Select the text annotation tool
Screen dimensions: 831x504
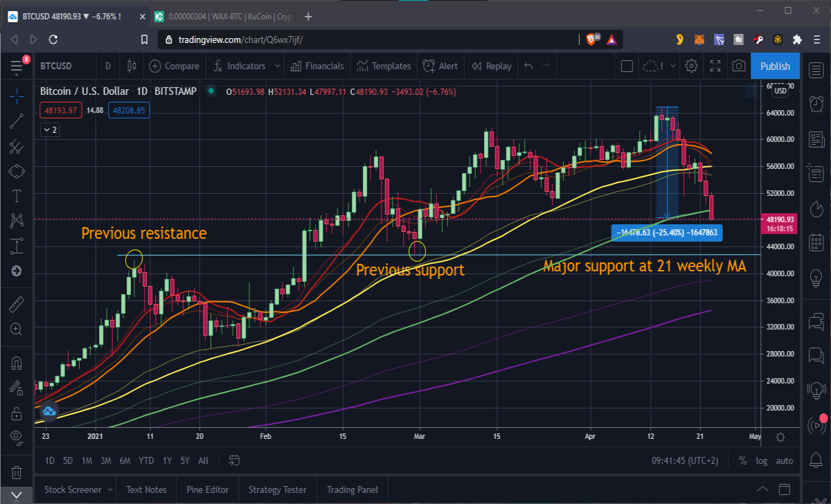pos(17,195)
